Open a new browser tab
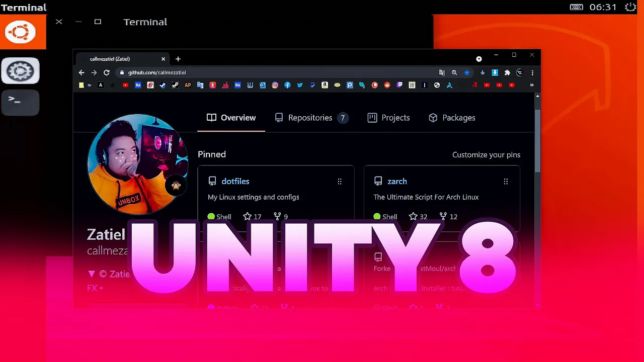644x362 pixels. click(178, 59)
